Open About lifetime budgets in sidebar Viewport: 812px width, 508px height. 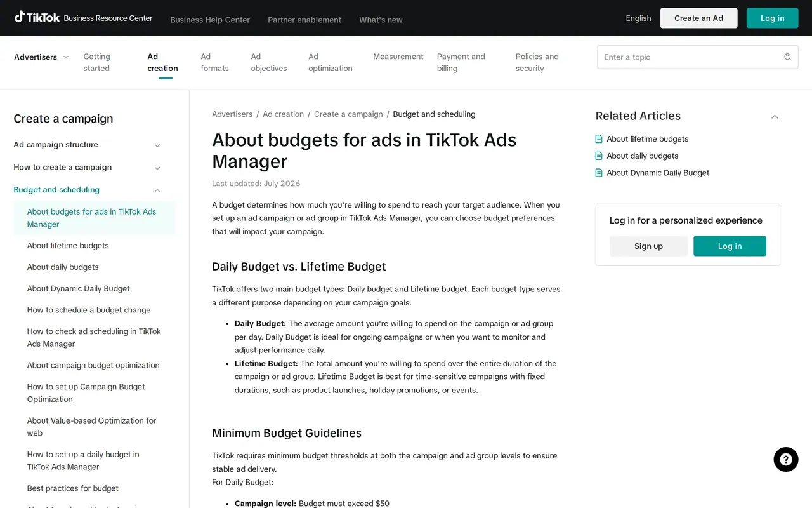pos(68,246)
